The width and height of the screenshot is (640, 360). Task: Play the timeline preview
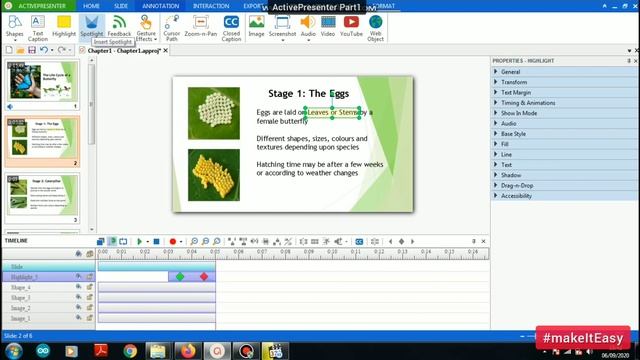click(x=139, y=241)
